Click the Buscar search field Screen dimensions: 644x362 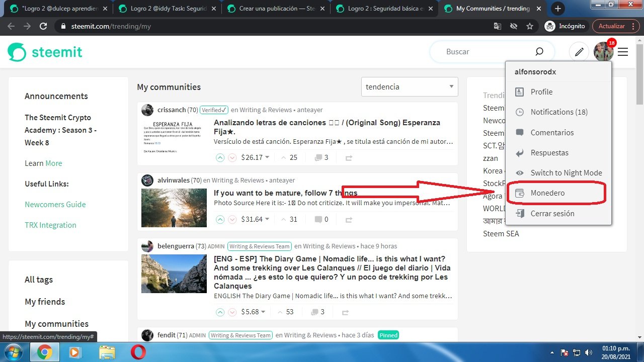(x=483, y=52)
